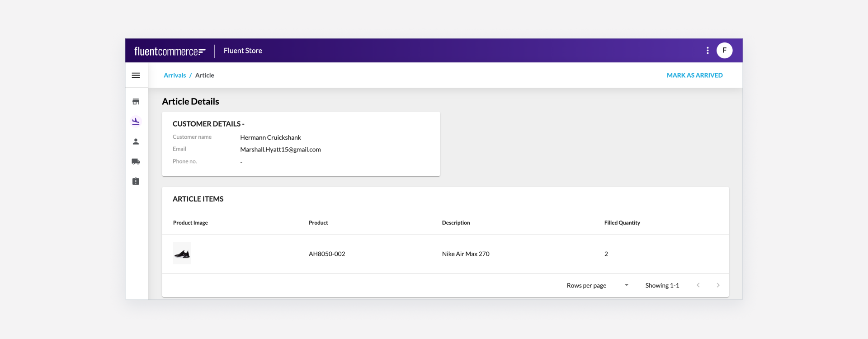
Task: Open the customer person icon in sidebar
Action: pyautogui.click(x=136, y=141)
